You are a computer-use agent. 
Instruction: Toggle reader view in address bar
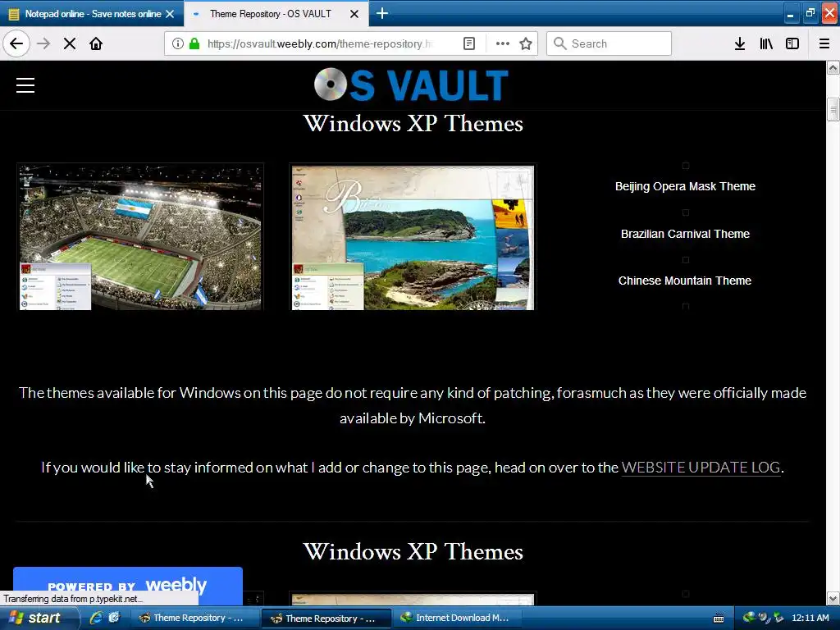tap(468, 43)
